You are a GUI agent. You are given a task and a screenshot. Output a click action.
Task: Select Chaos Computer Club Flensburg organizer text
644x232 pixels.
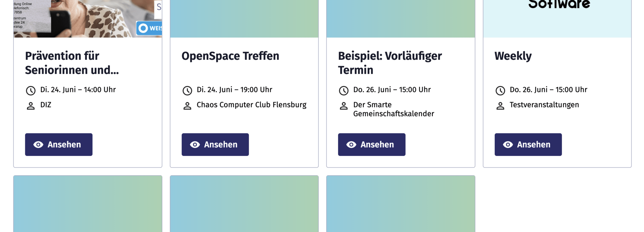click(x=251, y=105)
